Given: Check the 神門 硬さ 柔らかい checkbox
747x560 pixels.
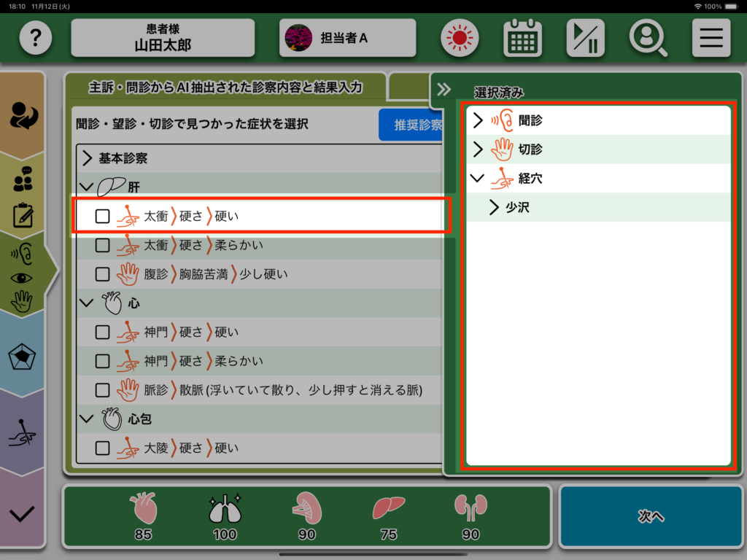Looking at the screenshot, I should [103, 361].
